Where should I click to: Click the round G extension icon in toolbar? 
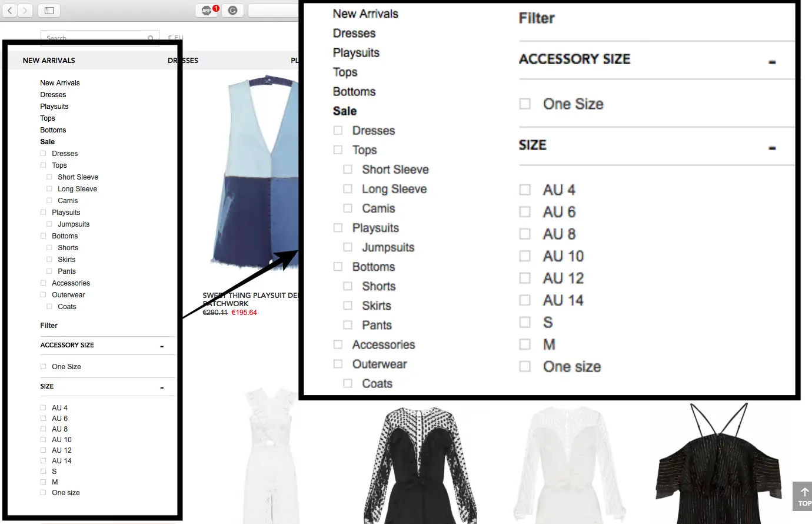pyautogui.click(x=233, y=11)
